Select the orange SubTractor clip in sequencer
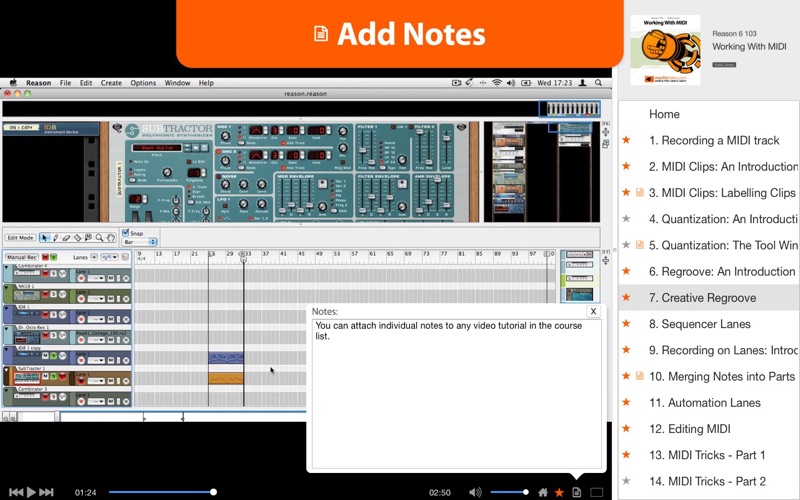Viewport: 800px width, 500px height. pos(226,378)
